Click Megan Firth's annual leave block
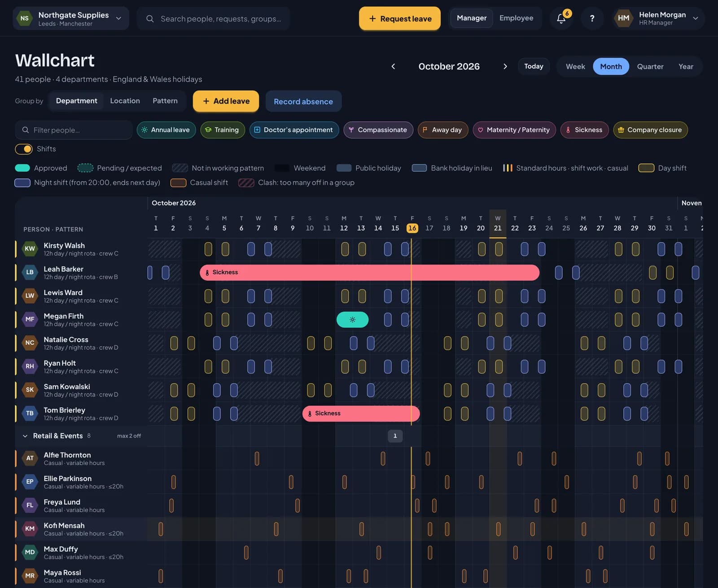The height and width of the screenshot is (588, 718). point(352,320)
